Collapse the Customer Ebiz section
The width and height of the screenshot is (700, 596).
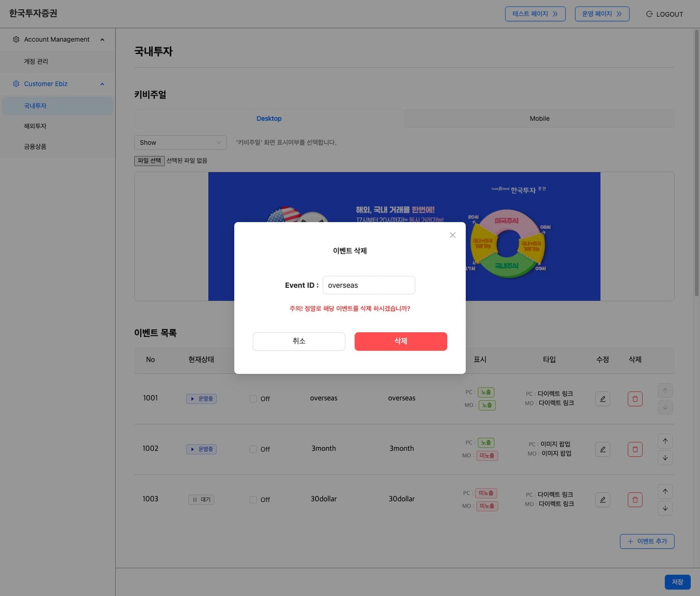point(102,84)
